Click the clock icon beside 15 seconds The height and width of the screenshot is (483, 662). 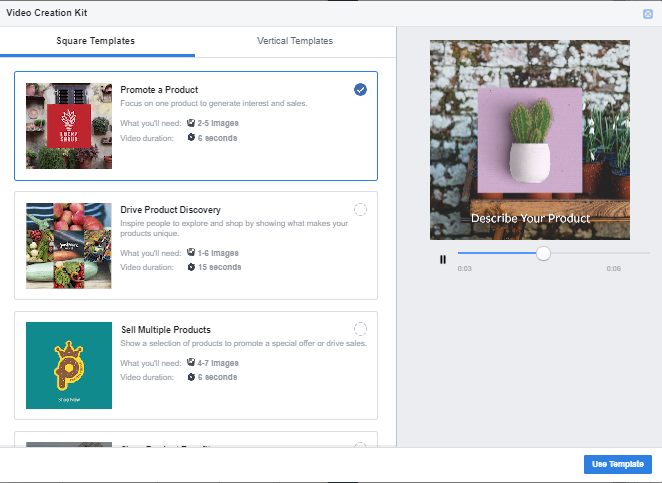pyautogui.click(x=191, y=267)
